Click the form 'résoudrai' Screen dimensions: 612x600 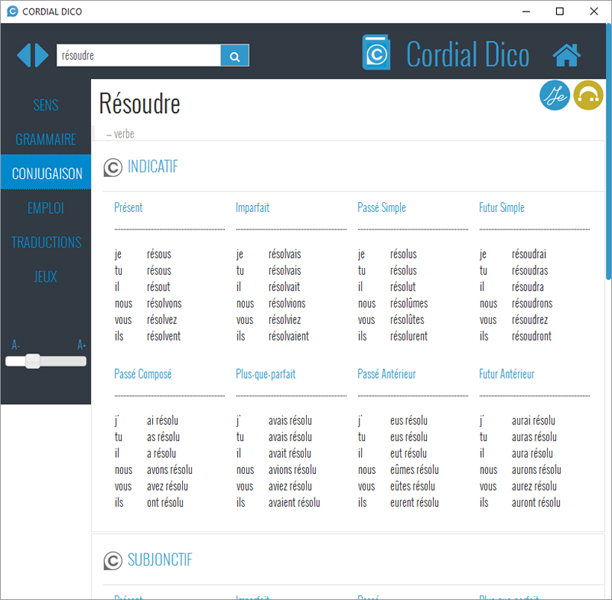pyautogui.click(x=529, y=254)
